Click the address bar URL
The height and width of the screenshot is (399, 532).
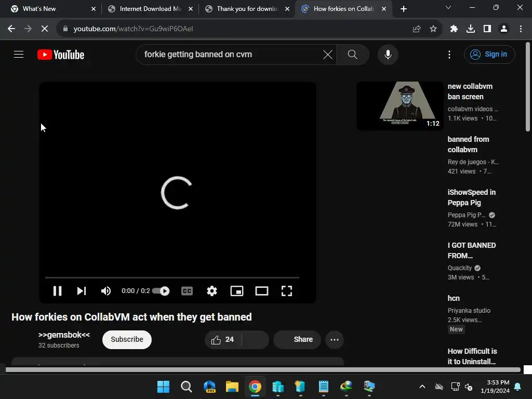click(x=133, y=29)
